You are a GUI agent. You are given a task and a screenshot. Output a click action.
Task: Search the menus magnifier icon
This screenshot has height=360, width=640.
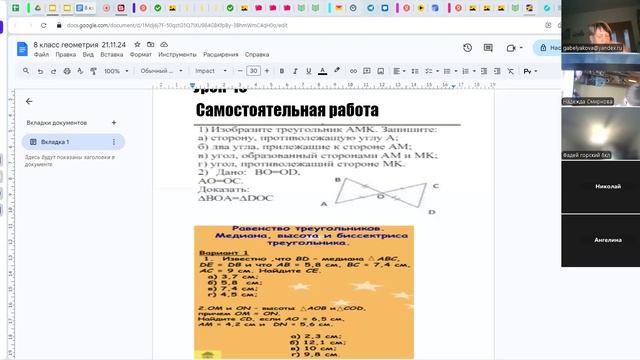pos(26,71)
